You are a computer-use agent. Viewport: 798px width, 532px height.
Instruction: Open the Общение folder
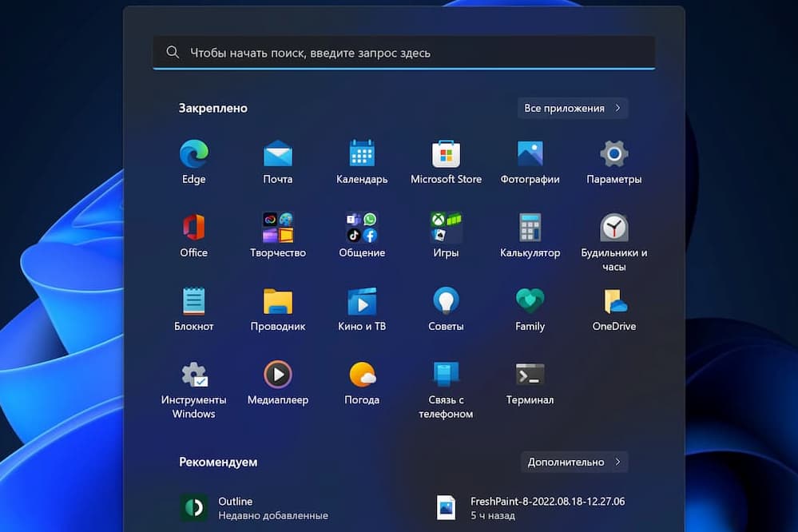[362, 236]
